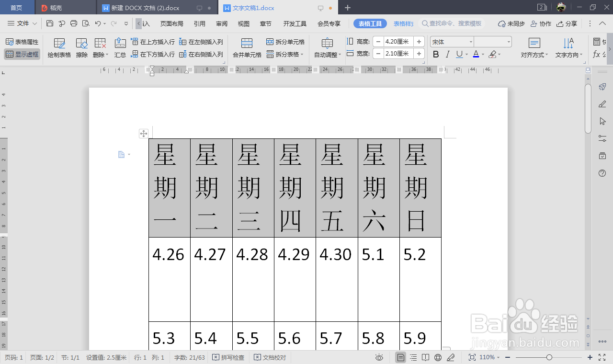Click Split Cells (拆分单元格)
This screenshot has height=364, width=613.
point(285,42)
